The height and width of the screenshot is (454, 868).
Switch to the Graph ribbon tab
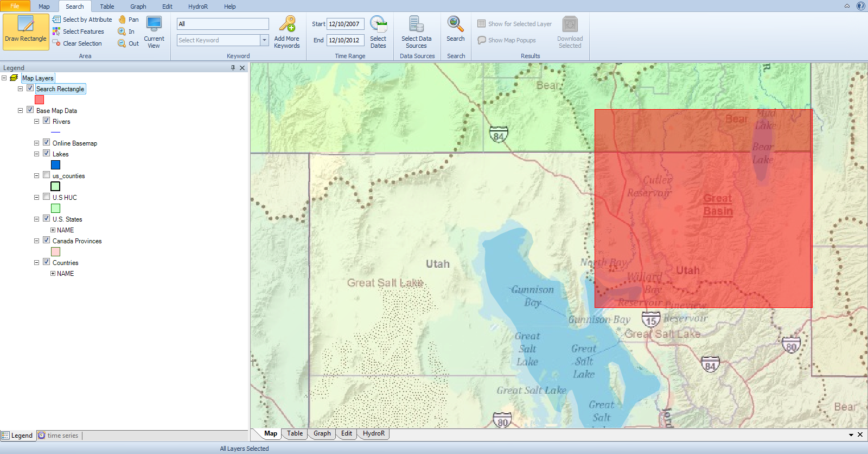[138, 7]
